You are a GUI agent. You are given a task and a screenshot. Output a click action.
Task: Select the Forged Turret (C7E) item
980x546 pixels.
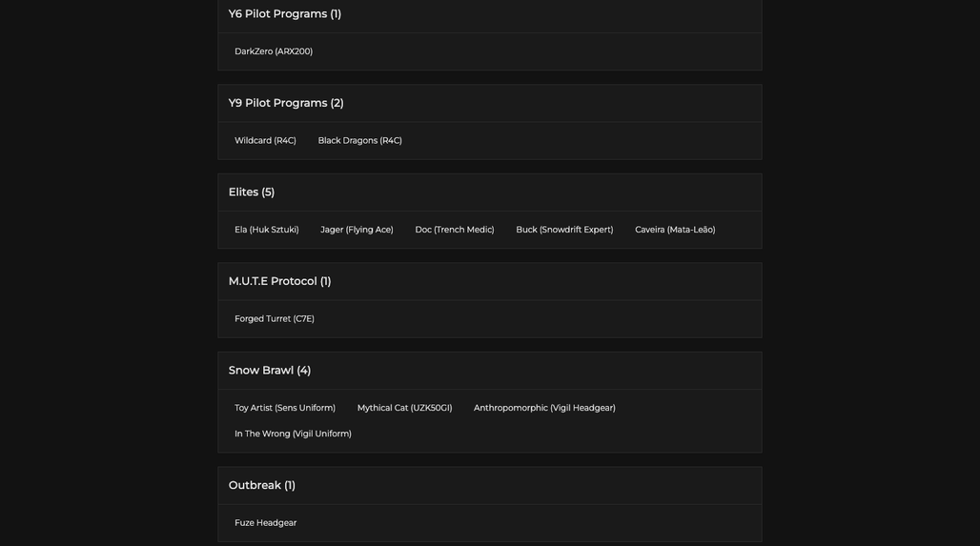click(x=275, y=318)
